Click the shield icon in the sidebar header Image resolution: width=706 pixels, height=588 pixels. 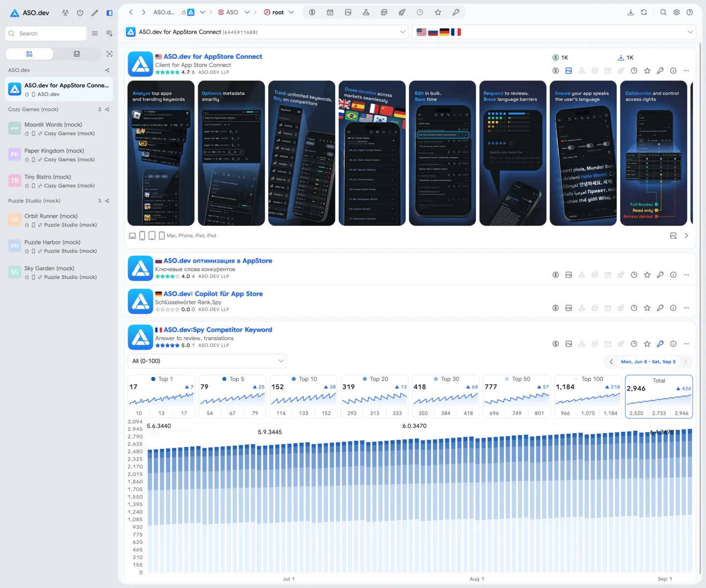(80, 13)
